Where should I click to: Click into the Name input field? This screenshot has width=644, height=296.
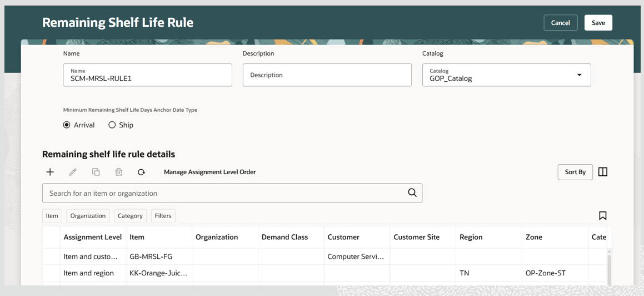147,75
